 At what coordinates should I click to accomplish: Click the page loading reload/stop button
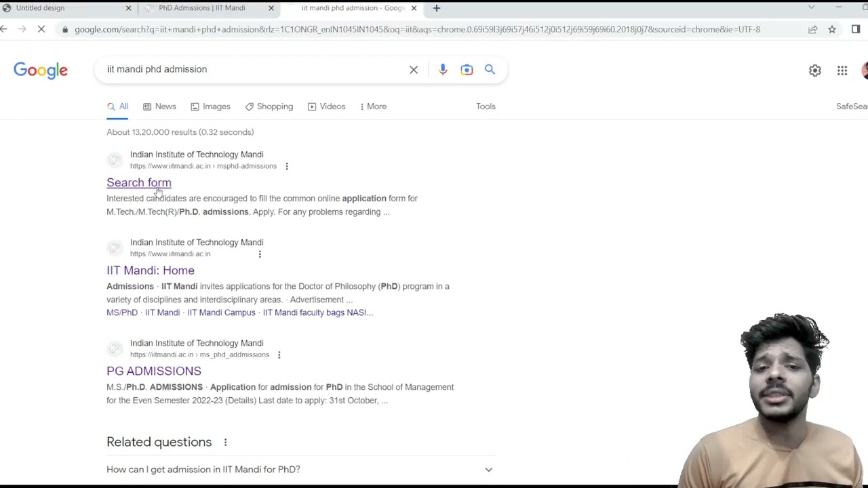pyautogui.click(x=41, y=29)
